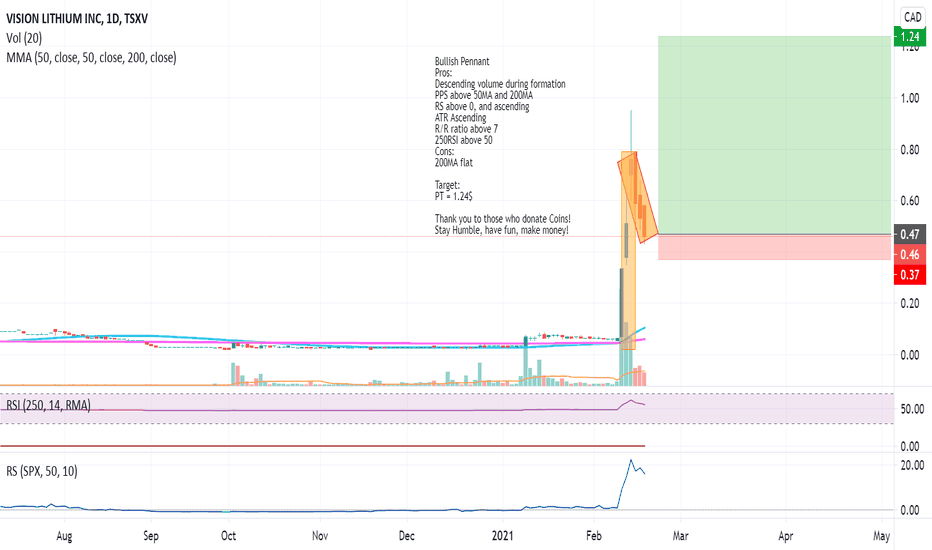This screenshot has width=932, height=550.
Task: Click the VISION LITHIUM INC, 1D, TSXV title
Action: pyautogui.click(x=77, y=18)
